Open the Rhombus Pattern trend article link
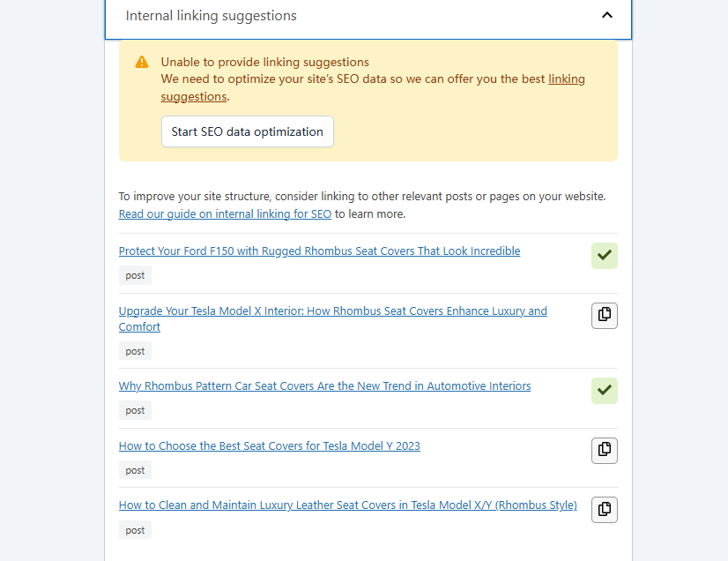This screenshot has height=561, width=728. pos(324,385)
